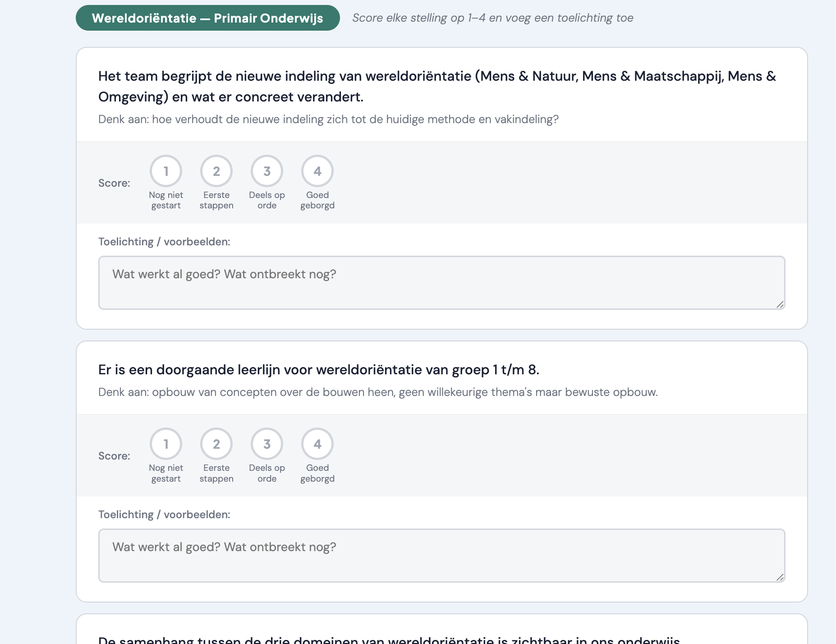Click the Wereldoriëntatie — Primair Onderwijs header badge
The image size is (836, 644).
click(x=207, y=18)
